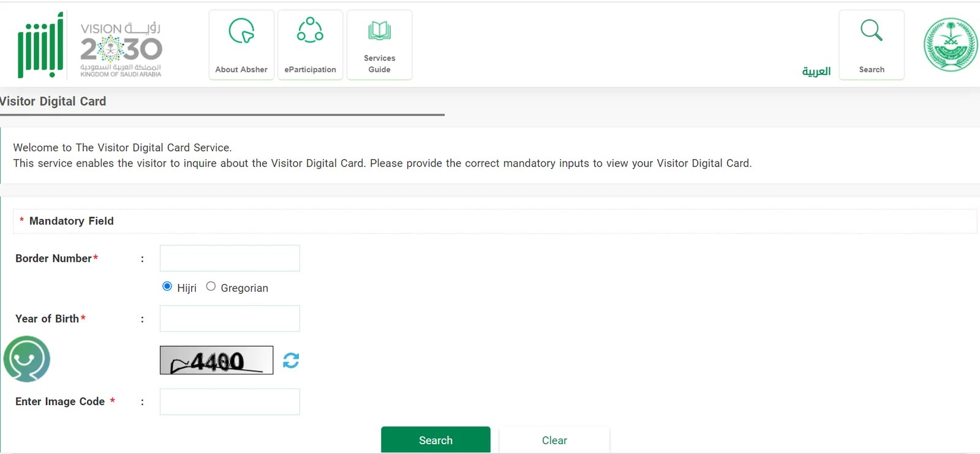Click the captcha image thumbnail

pyautogui.click(x=216, y=360)
